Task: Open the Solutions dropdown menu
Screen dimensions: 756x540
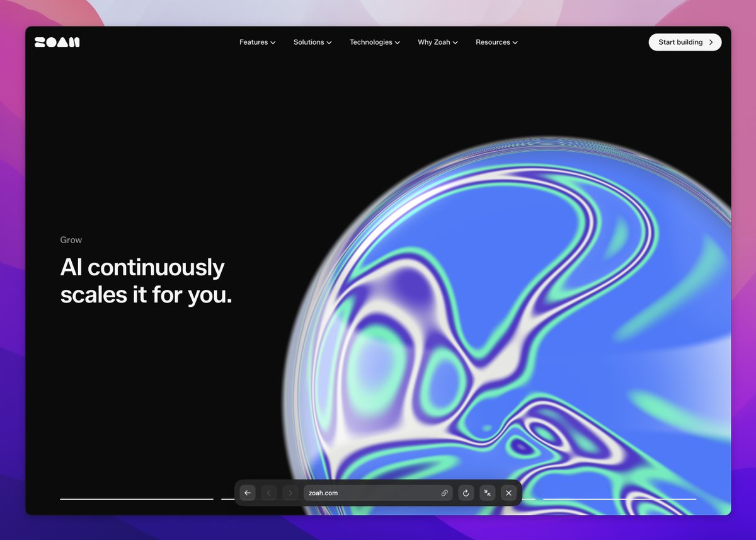Action: [313, 42]
